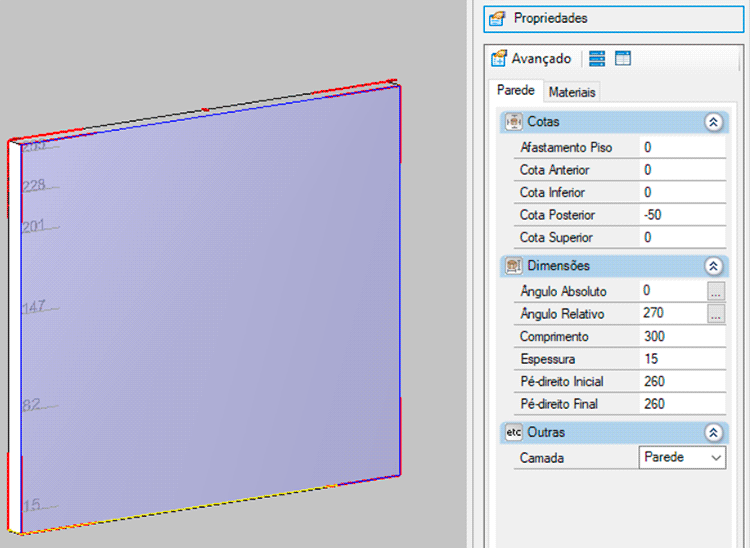This screenshot has width=750, height=548.
Task: Collapse the Outras section
Action: (713, 433)
